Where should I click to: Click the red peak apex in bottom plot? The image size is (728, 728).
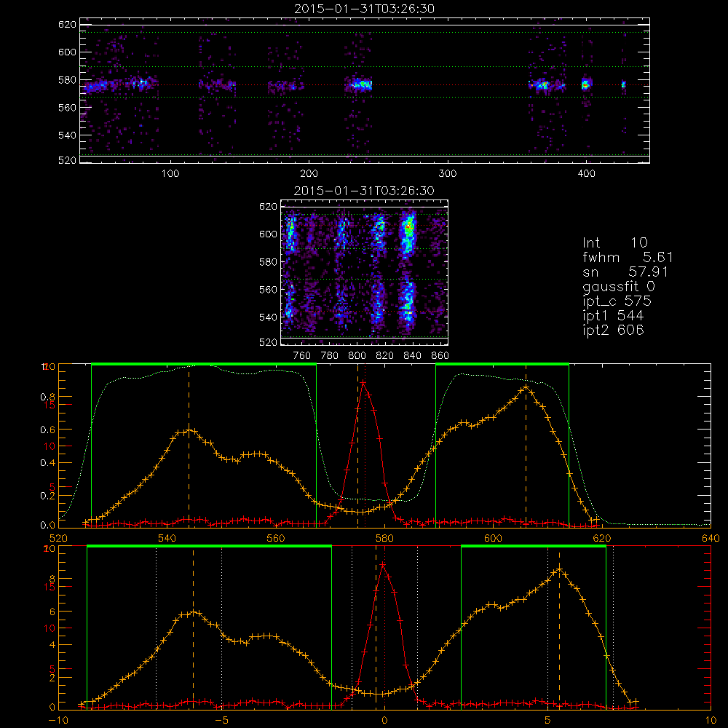coord(383,565)
